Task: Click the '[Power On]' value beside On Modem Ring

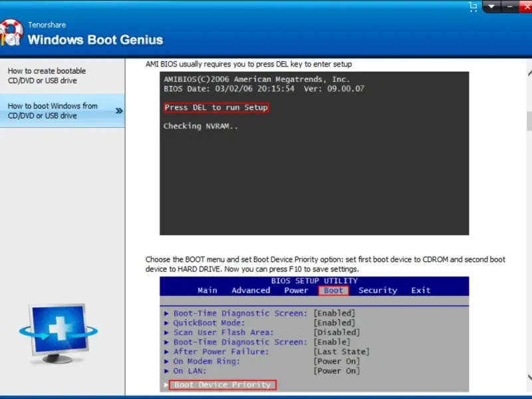Action: tap(336, 361)
